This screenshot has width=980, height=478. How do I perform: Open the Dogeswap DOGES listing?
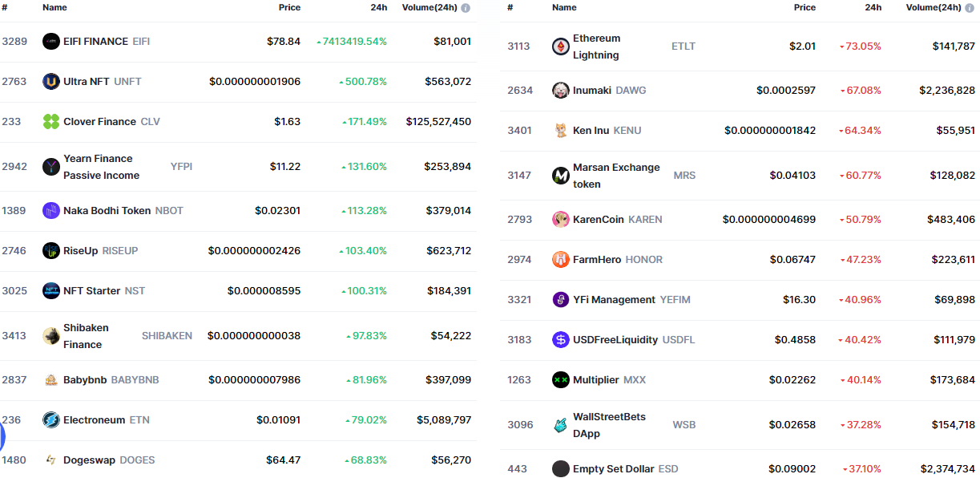coord(109,460)
